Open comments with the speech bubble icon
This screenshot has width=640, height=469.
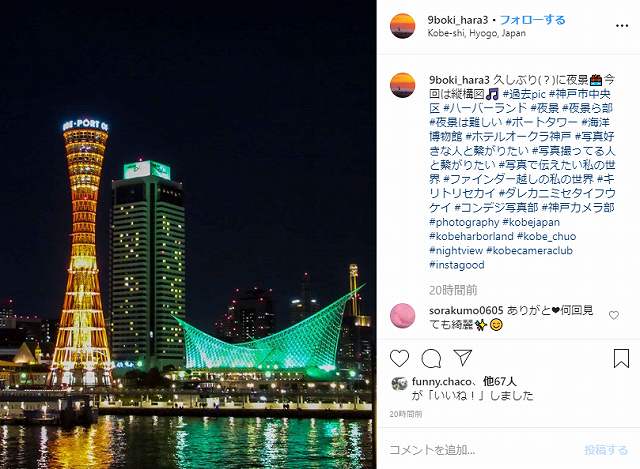click(x=431, y=359)
